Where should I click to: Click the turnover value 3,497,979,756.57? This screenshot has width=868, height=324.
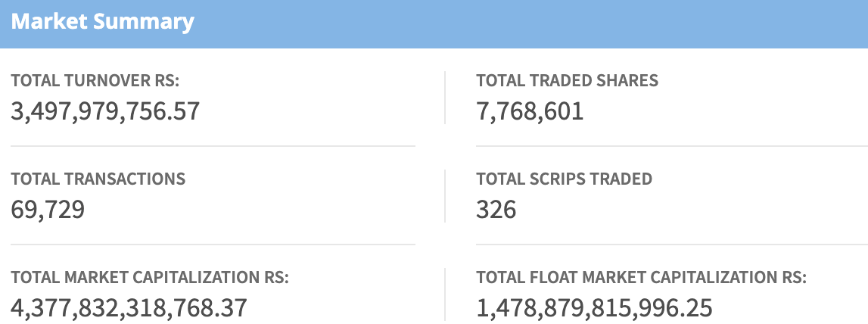105,111
